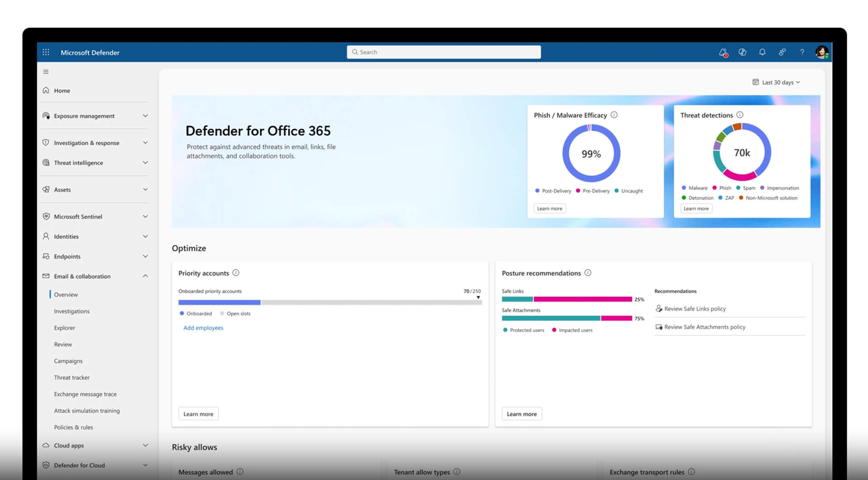Click the Cloud apps cloud icon

pyautogui.click(x=46, y=445)
